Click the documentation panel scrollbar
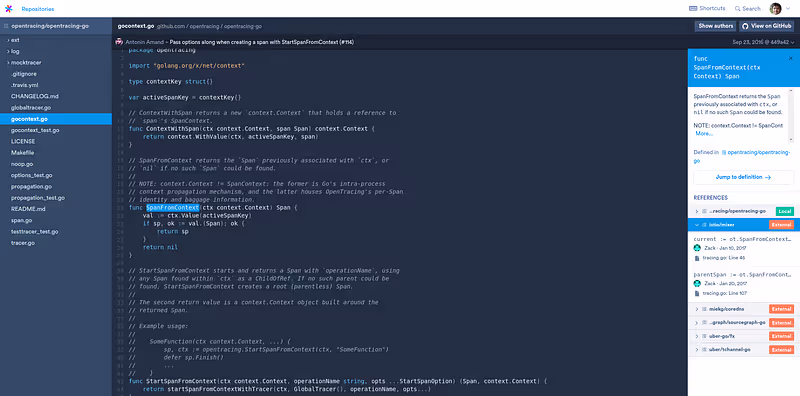This screenshot has height=396, width=800. click(791, 115)
